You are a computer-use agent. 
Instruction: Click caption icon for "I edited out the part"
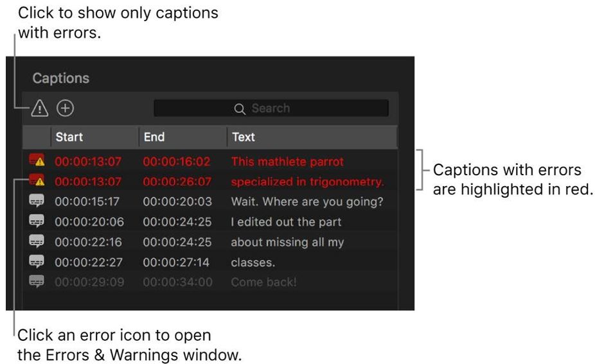coord(37,221)
